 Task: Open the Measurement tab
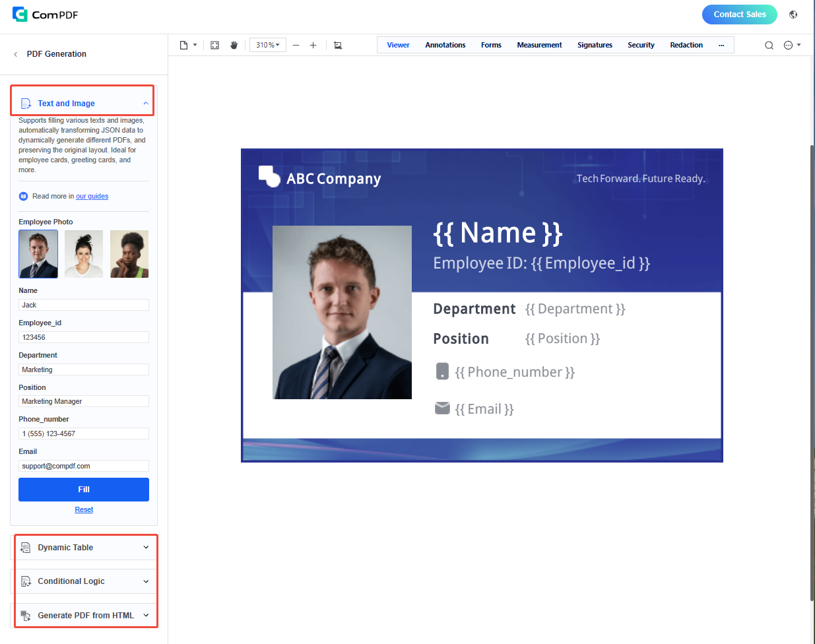pyautogui.click(x=539, y=45)
